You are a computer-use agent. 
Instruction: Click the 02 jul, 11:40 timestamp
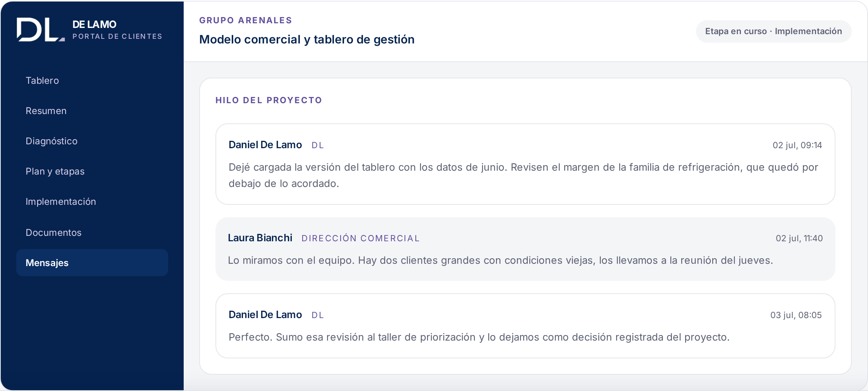pos(799,239)
